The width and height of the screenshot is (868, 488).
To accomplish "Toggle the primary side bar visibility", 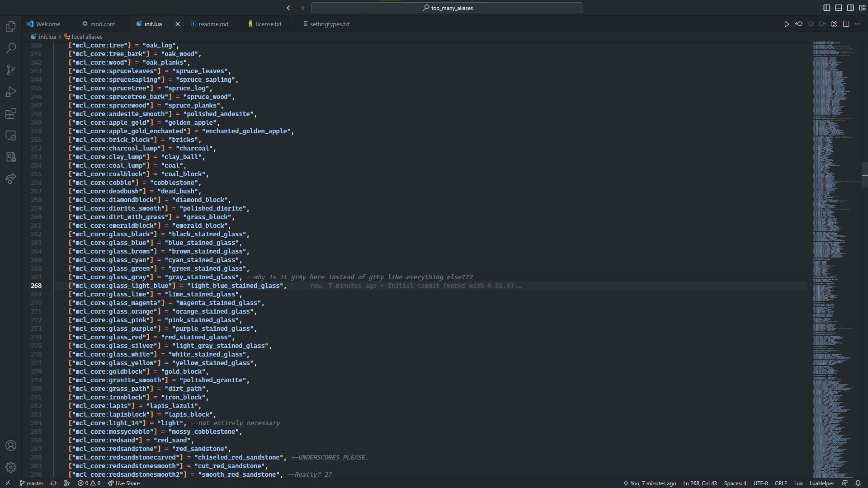I will point(827,8).
